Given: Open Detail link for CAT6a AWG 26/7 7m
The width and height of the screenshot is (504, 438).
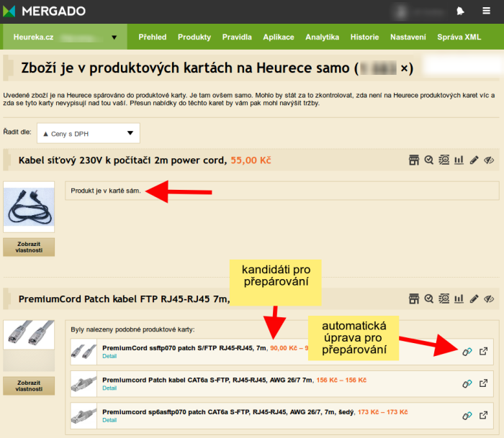Looking at the screenshot, I should [109, 388].
